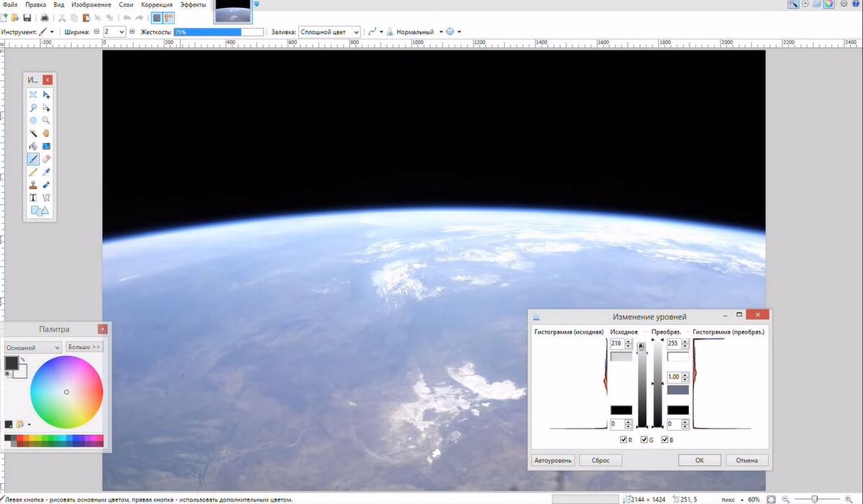
Task: Activate the Recolor tool
Action: [x=46, y=185]
